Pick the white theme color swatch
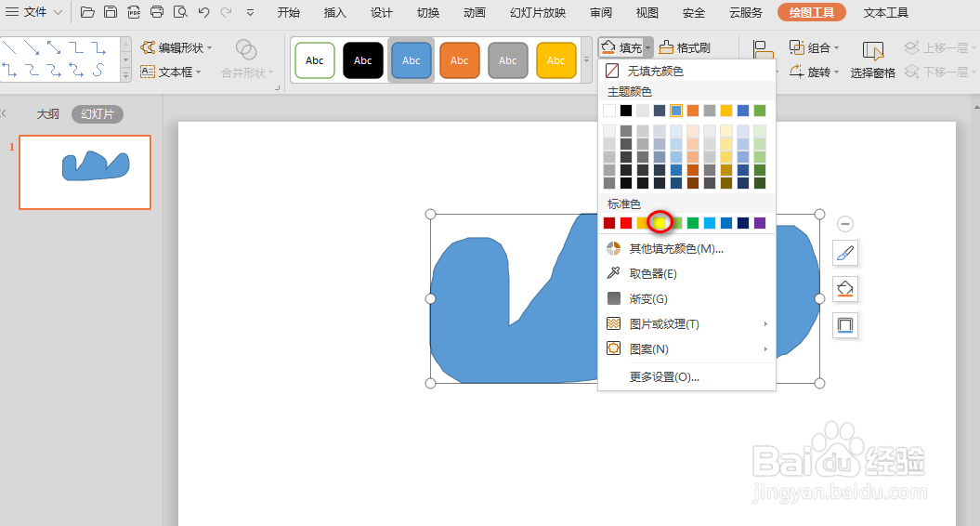The image size is (980, 526). click(609, 111)
